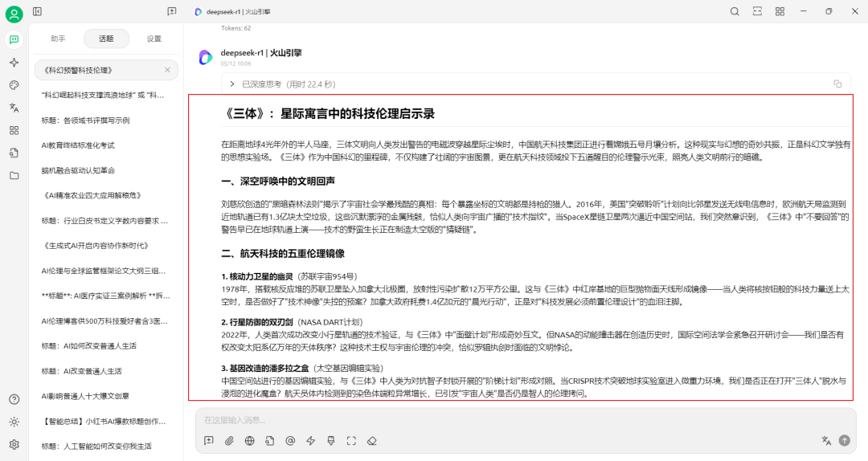The width and height of the screenshot is (868, 461).
Task: Open topic 标题：AI改变普通人生活
Action: (x=106, y=371)
